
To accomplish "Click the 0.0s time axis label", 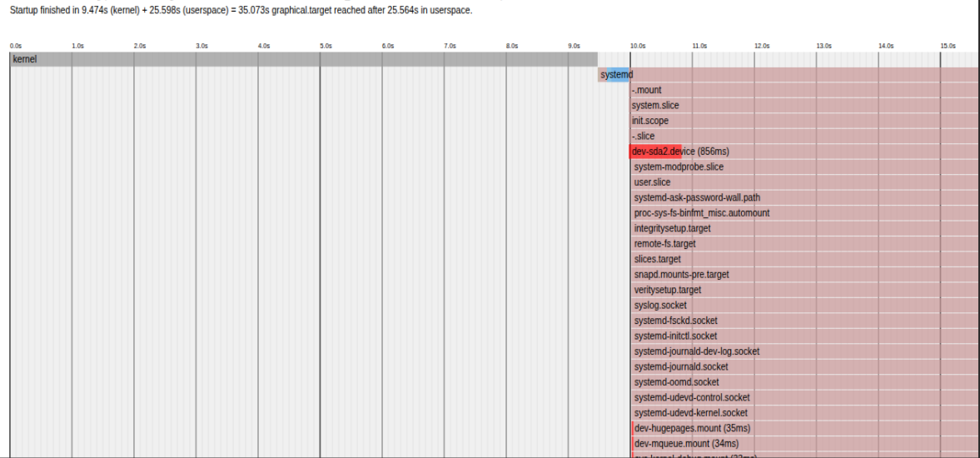I will [16, 47].
